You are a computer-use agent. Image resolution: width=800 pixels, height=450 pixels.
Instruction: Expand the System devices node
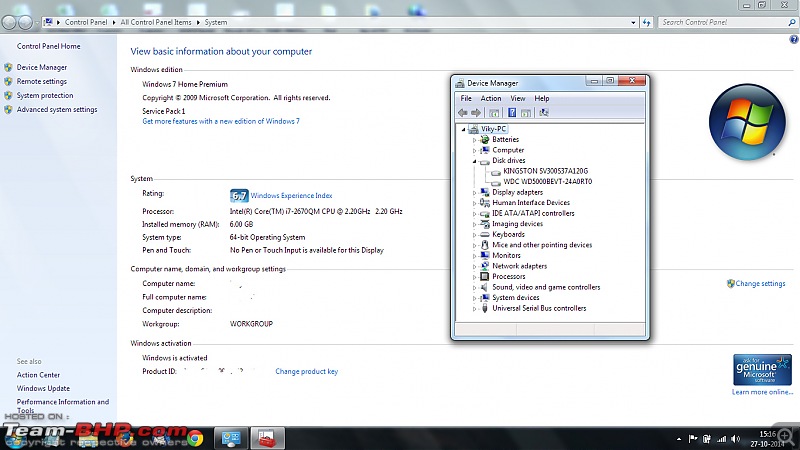pos(474,298)
